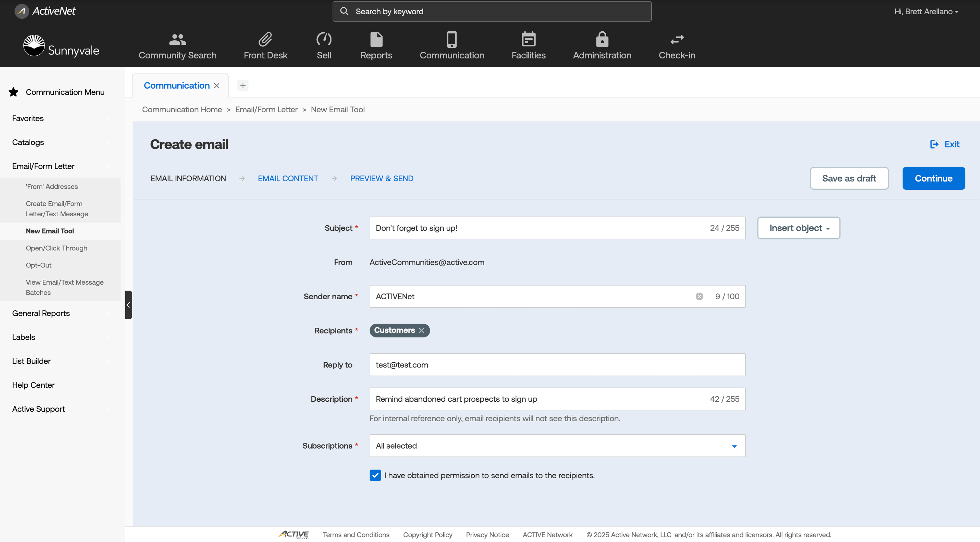Viewport: 980px width, 542px height.
Task: Clear the Sender name field with the x icon
Action: [699, 296]
